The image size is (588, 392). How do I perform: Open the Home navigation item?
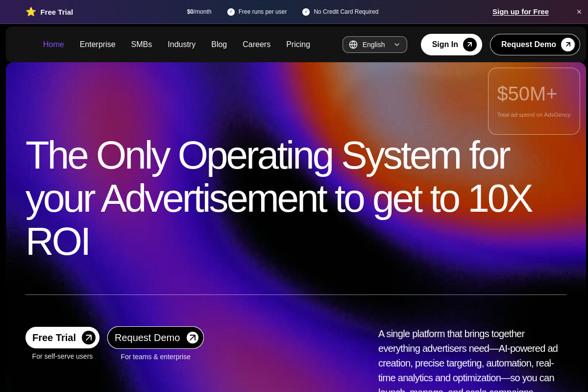point(53,45)
